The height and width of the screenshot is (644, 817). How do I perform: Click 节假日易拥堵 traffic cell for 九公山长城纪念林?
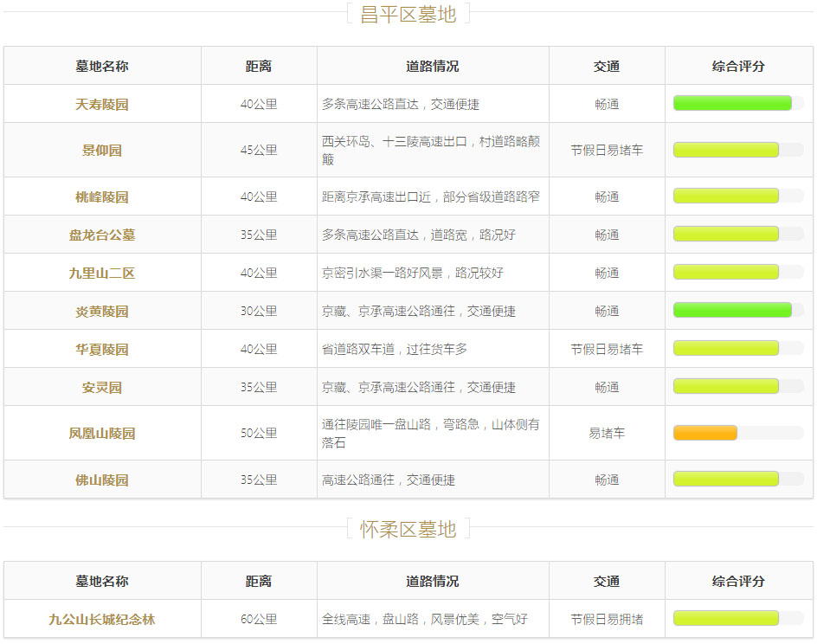point(607,619)
